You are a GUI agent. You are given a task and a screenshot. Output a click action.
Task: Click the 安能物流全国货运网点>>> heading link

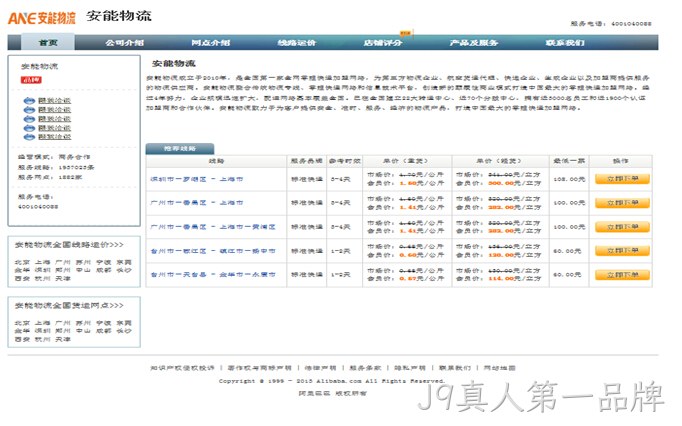click(x=69, y=306)
